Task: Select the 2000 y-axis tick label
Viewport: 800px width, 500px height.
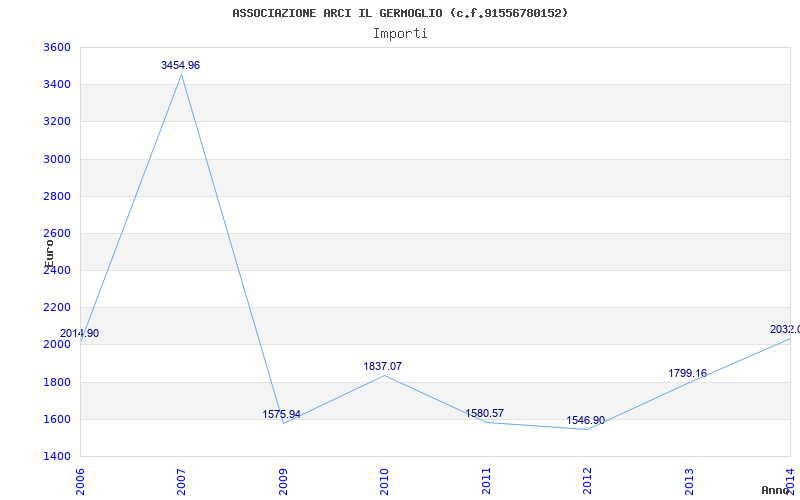Action: [57, 345]
